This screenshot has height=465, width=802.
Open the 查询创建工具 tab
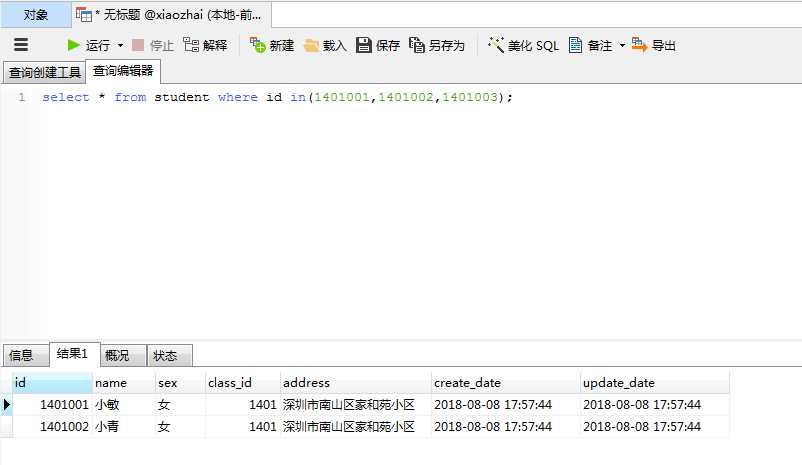point(44,73)
